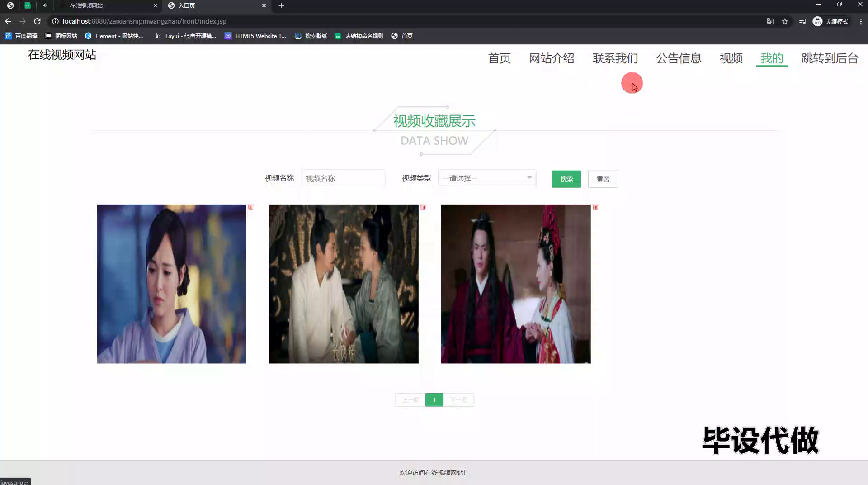This screenshot has width=868, height=485.
Task: View site information icon in address bar
Action: (55, 21)
